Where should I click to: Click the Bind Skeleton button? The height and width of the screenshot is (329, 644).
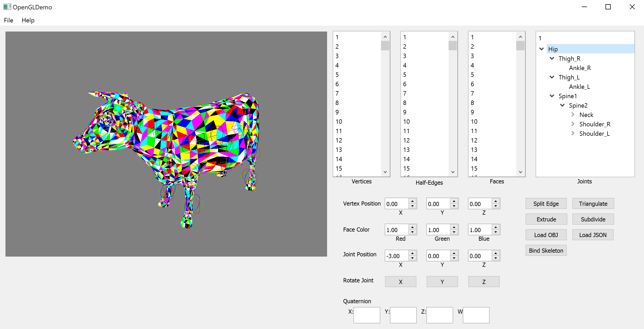click(x=546, y=250)
